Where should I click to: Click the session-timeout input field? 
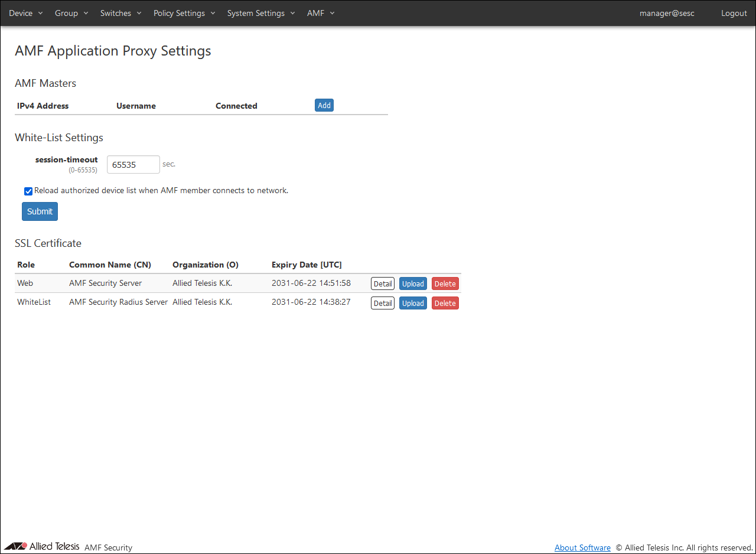coord(133,165)
